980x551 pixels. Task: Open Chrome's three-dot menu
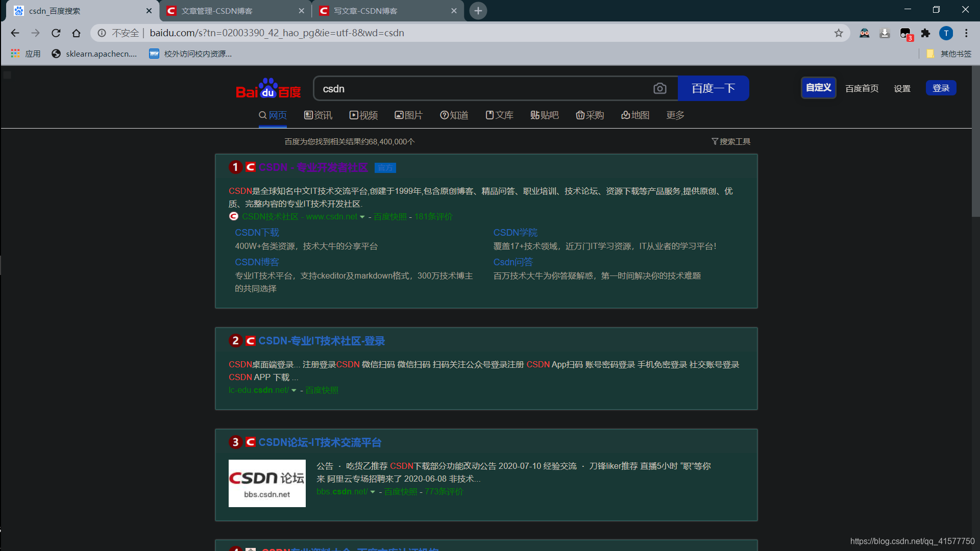pyautogui.click(x=966, y=33)
